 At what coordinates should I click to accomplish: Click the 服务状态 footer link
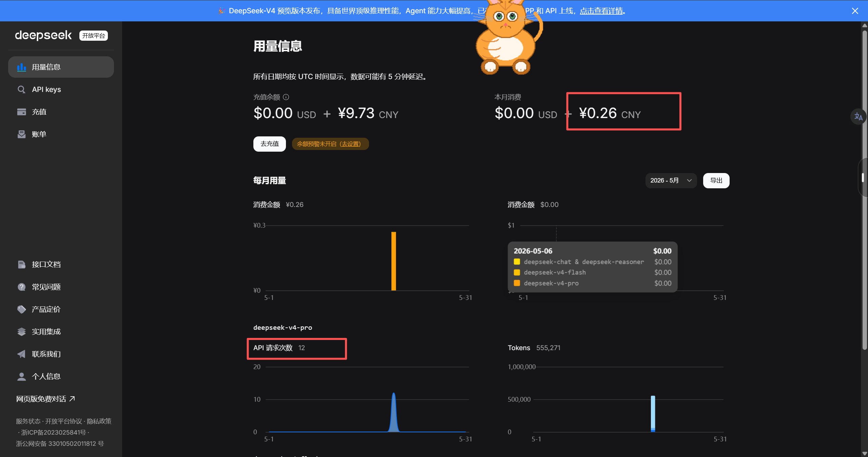[28, 421]
